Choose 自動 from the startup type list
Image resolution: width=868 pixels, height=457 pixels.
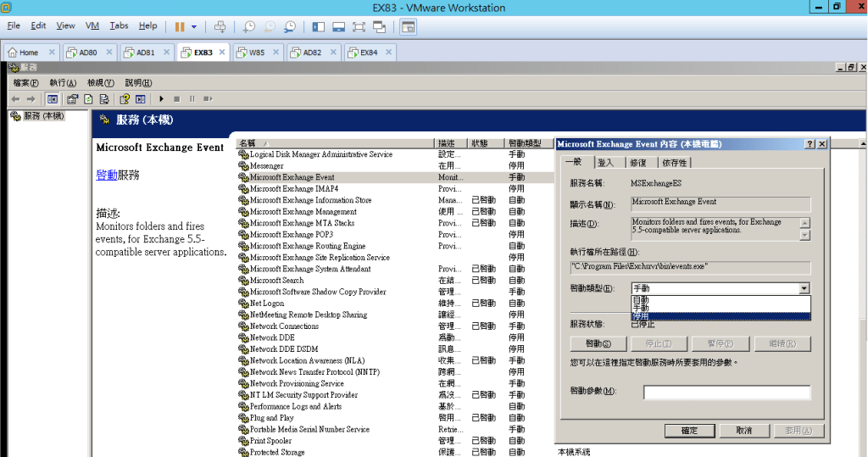point(640,299)
